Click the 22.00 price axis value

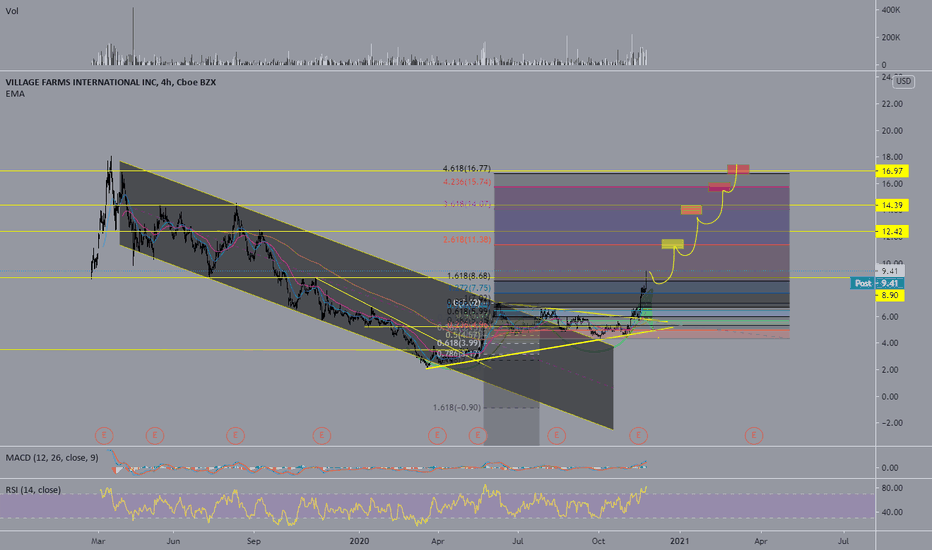tap(892, 104)
